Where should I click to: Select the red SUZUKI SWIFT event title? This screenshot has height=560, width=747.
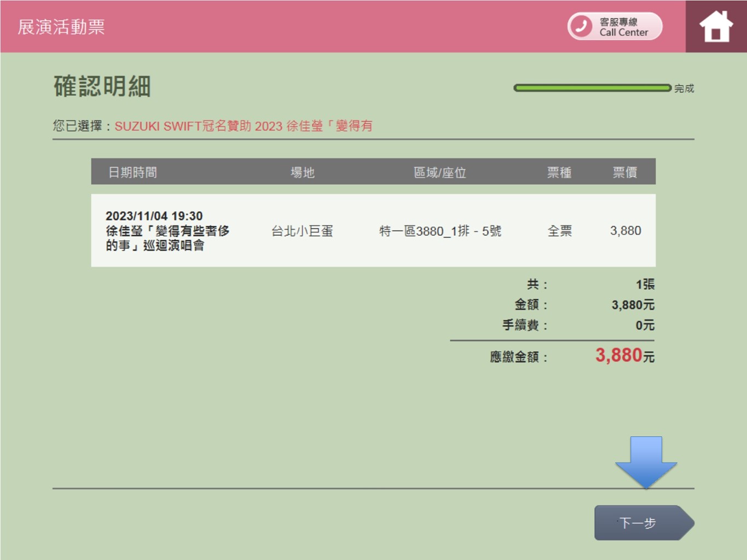pyautogui.click(x=244, y=126)
